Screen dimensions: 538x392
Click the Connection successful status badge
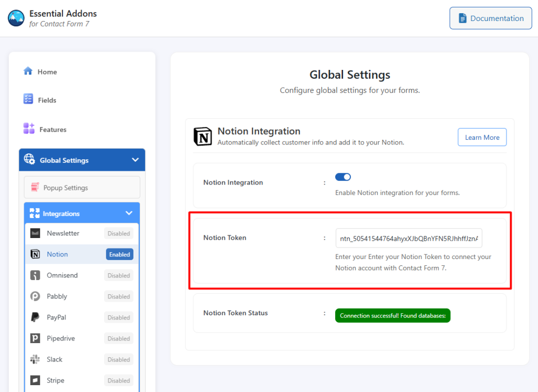(x=392, y=315)
